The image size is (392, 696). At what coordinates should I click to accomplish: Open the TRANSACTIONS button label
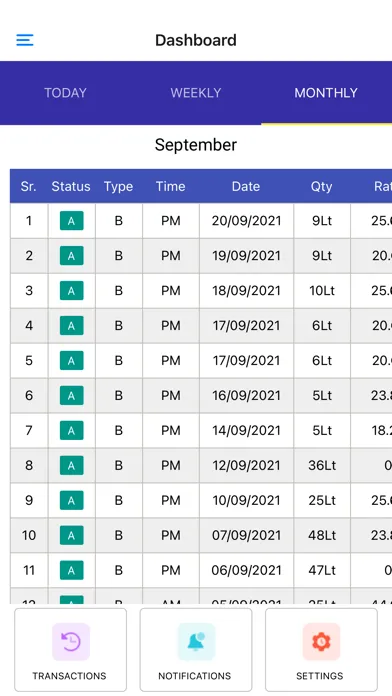coord(69,676)
